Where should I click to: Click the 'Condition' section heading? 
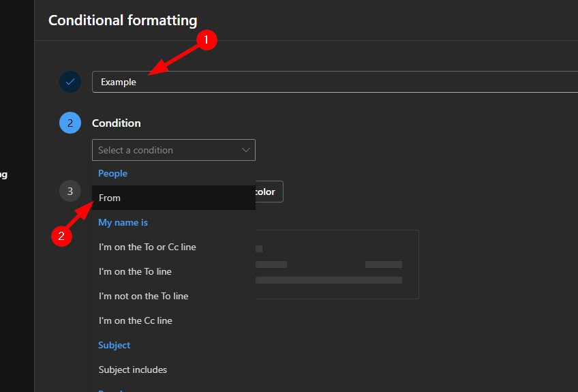tap(117, 123)
